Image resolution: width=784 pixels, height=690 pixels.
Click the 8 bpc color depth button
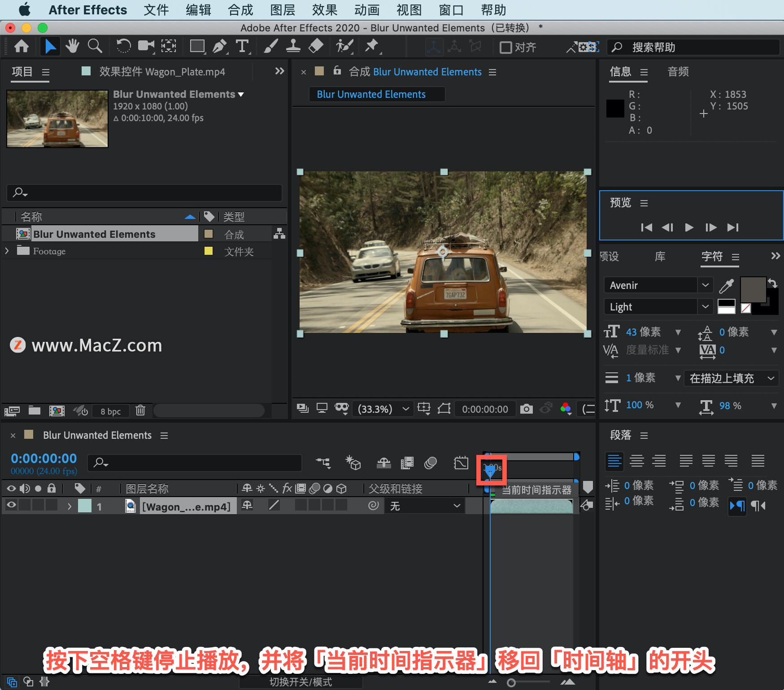110,411
